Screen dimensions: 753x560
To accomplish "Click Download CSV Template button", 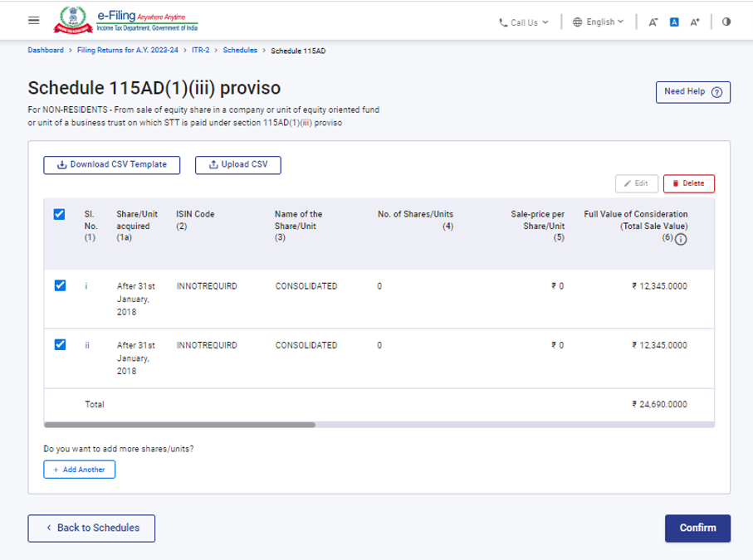I will pos(111,165).
